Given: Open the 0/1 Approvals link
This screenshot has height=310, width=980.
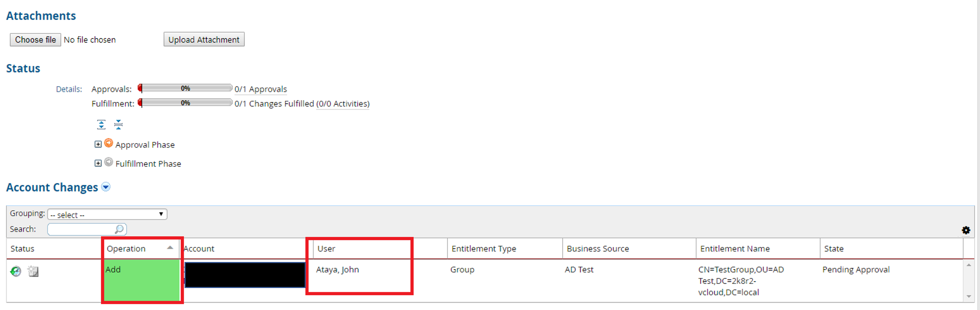Looking at the screenshot, I should [x=261, y=89].
